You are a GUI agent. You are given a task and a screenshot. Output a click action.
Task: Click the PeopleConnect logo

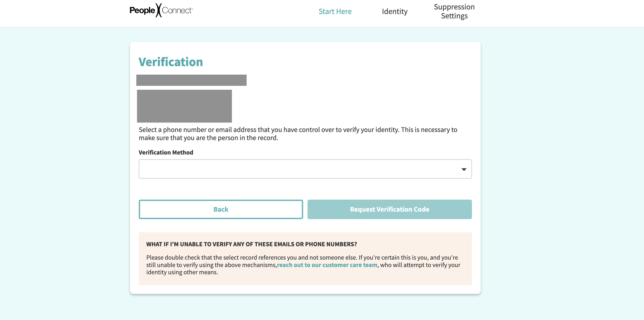tap(161, 10)
